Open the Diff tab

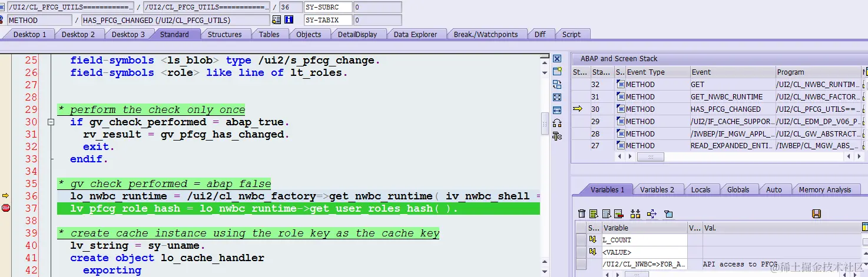pyautogui.click(x=539, y=34)
